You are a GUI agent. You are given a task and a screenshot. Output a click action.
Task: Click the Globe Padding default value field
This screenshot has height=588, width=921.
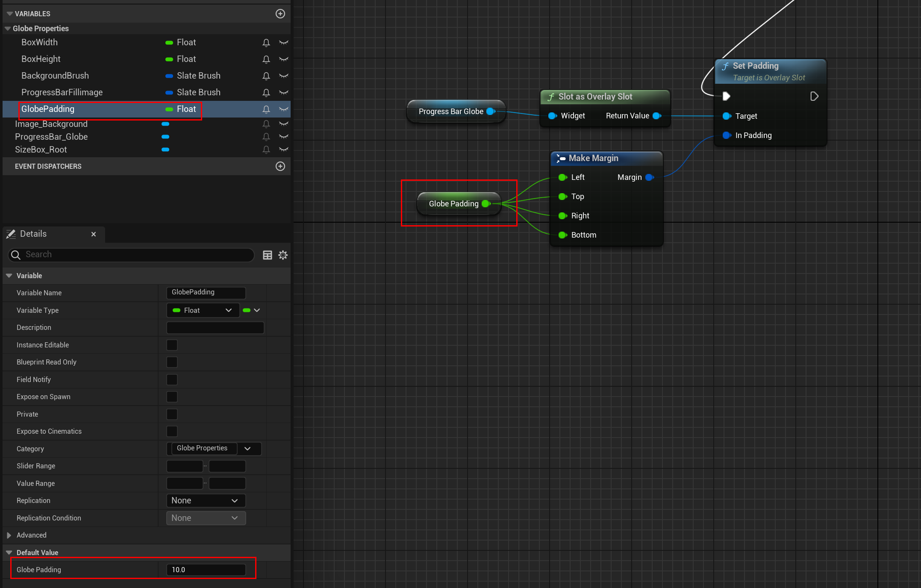pyautogui.click(x=206, y=570)
